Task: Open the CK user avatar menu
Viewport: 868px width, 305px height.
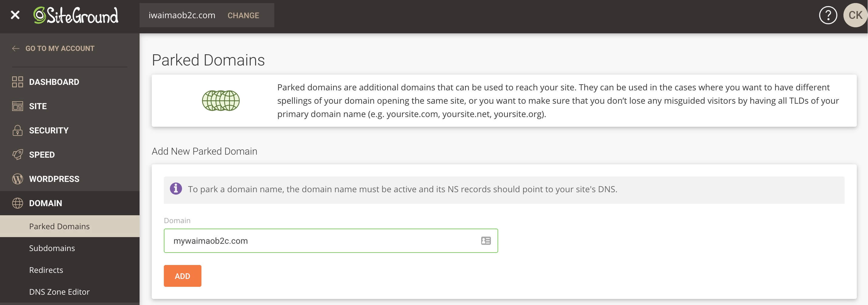Action: 855,15
